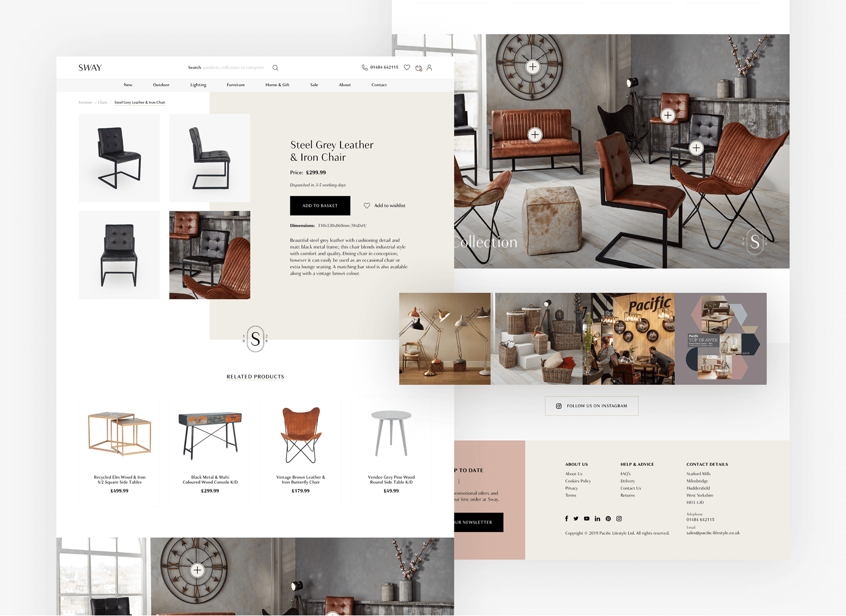Click the Furniture breadcrumb link
This screenshot has width=846, height=616.
pos(85,102)
